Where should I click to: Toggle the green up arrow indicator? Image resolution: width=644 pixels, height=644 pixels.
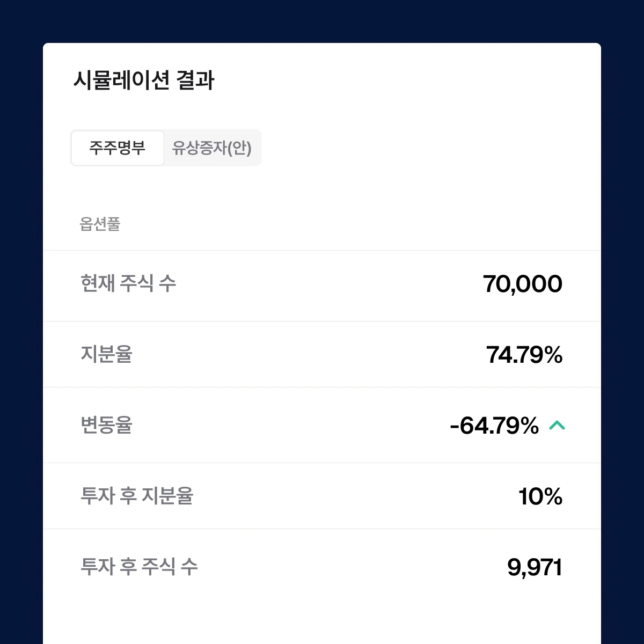[x=558, y=426]
